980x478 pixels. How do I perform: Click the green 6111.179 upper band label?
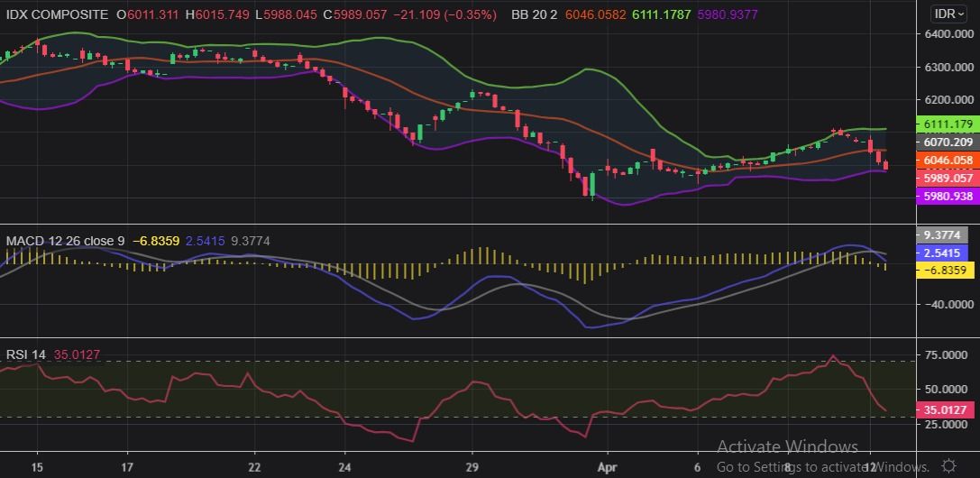pos(948,124)
